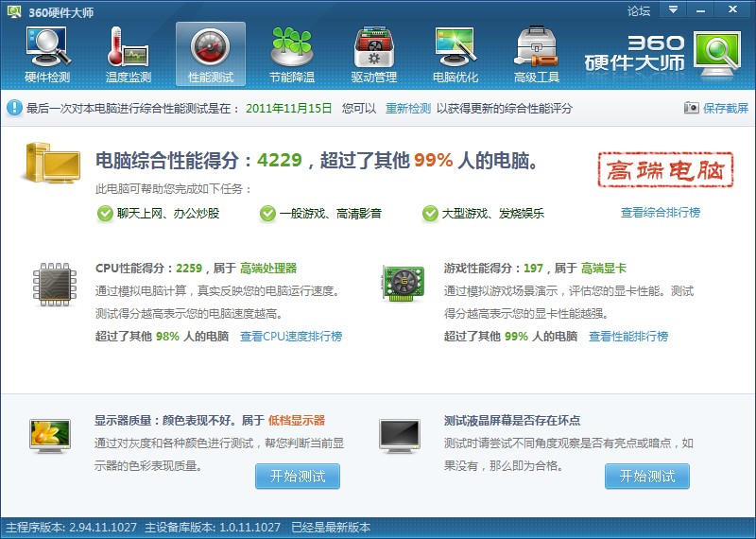Open the 电脑优化 computer optimization icon

(x=455, y=54)
